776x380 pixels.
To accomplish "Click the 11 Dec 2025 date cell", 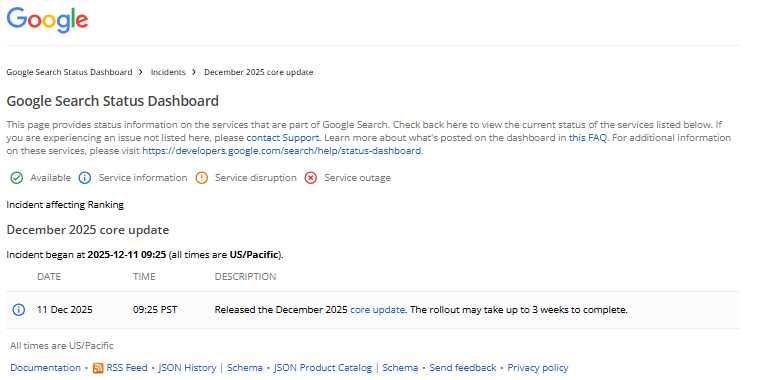I will tap(65, 310).
